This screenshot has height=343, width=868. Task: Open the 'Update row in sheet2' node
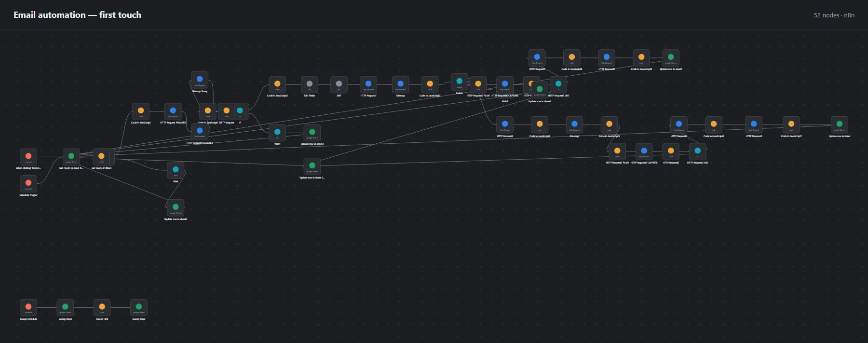[176, 208]
